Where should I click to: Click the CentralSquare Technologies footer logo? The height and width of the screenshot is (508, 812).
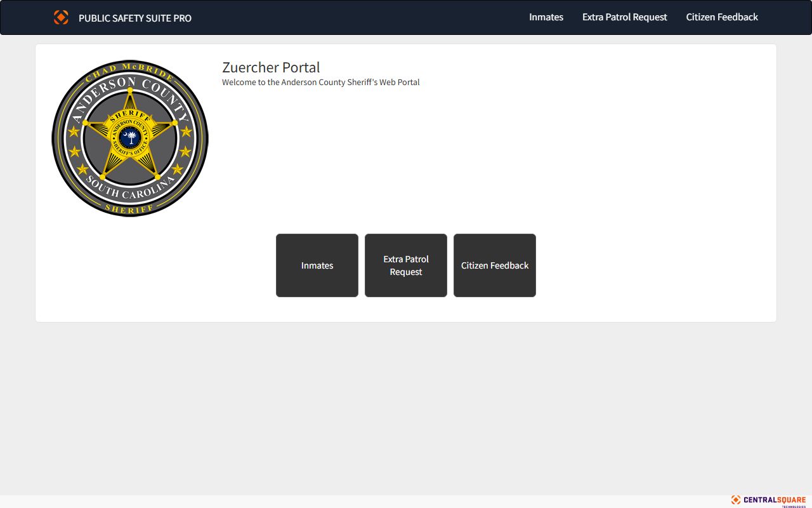(x=768, y=501)
